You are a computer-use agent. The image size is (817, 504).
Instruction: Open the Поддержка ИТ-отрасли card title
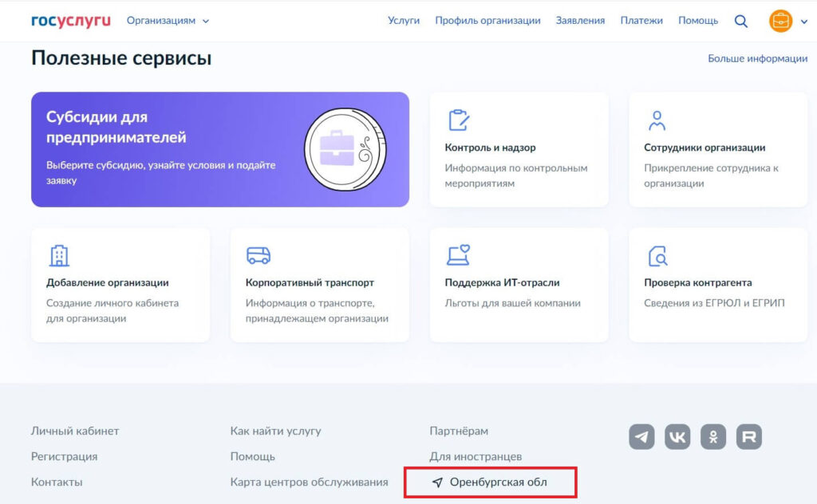[502, 282]
